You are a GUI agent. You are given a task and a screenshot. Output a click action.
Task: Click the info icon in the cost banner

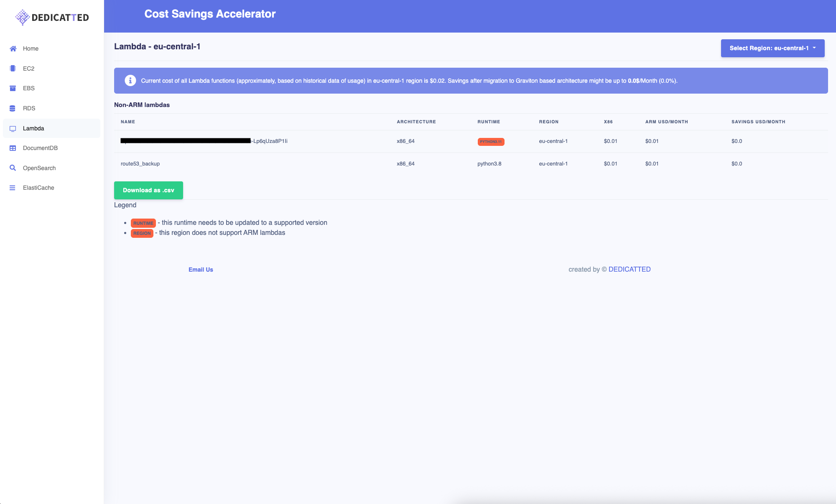point(130,81)
